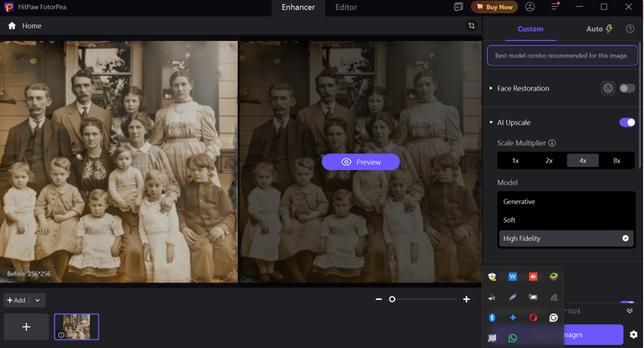644x348 pixels.
Task: Select the Custom mode tab
Action: [530, 29]
